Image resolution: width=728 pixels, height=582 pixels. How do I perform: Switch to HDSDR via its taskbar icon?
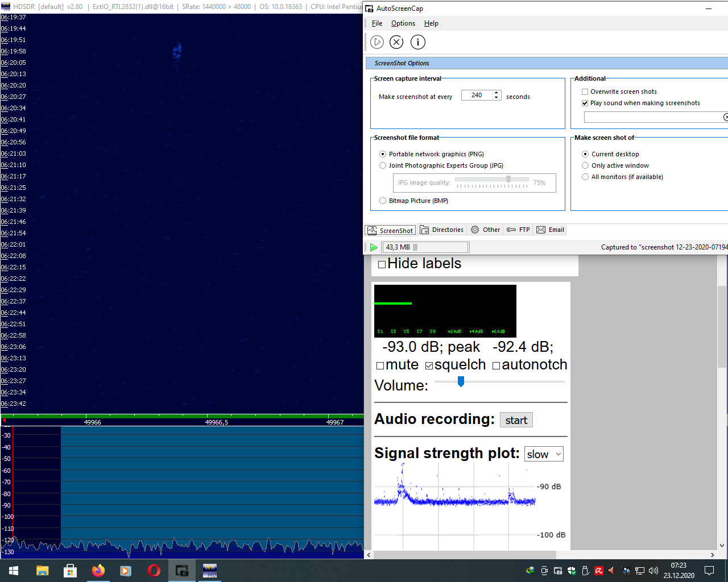209,571
